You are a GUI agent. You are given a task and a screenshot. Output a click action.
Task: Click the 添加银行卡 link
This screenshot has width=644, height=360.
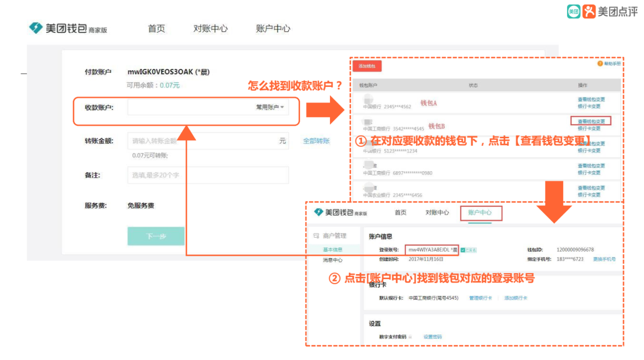coord(516,298)
